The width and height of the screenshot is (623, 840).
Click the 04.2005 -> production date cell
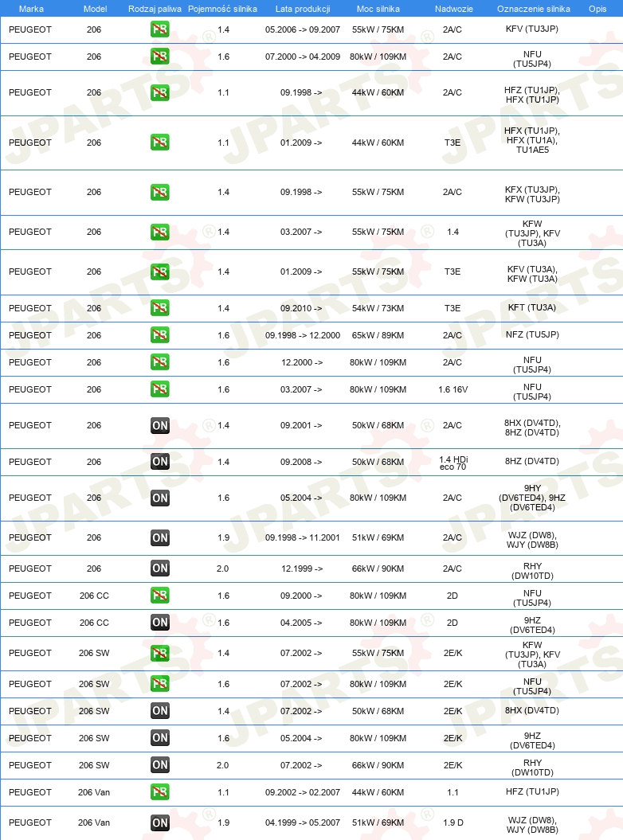(301, 623)
